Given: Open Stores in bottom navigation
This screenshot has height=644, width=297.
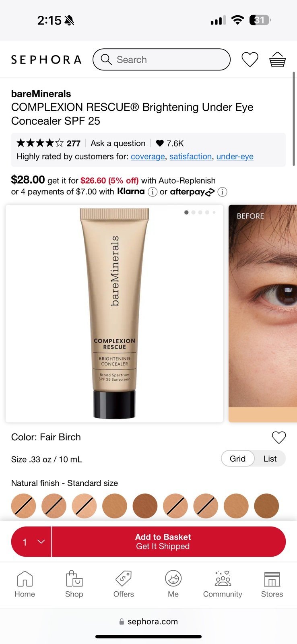Looking at the screenshot, I should pos(272,584).
